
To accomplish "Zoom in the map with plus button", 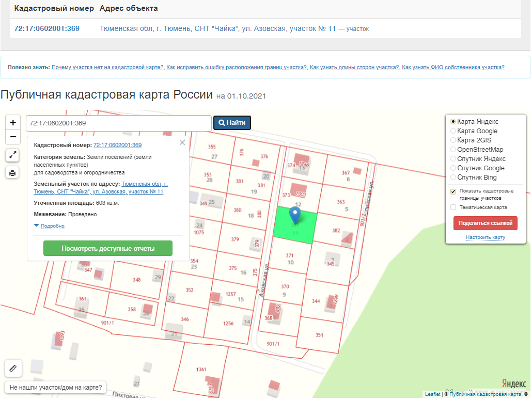I will point(13,122).
